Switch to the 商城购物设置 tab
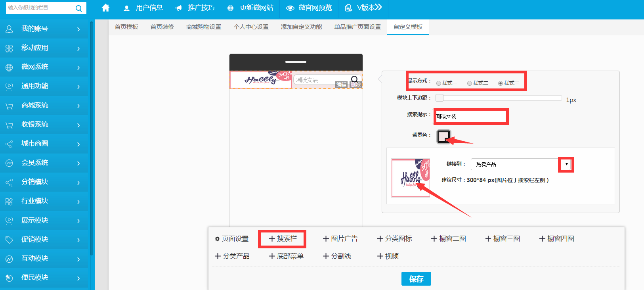The height and width of the screenshot is (290, 644). pos(204,27)
